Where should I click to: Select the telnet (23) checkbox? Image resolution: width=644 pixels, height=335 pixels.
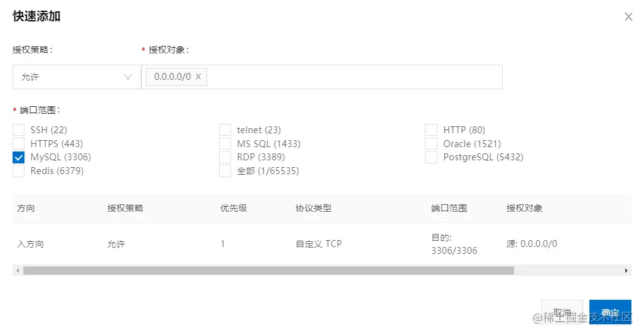[225, 130]
